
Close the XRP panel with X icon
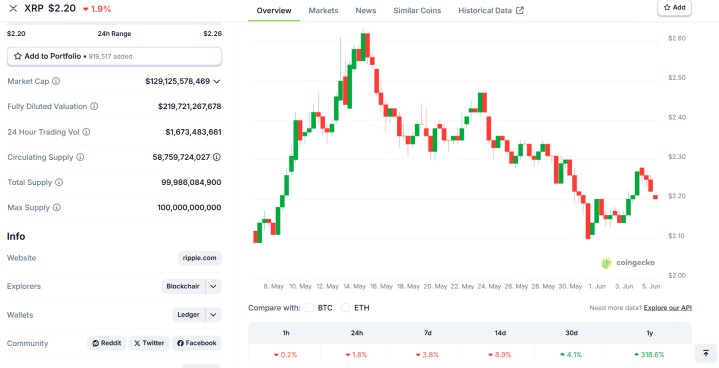click(13, 8)
